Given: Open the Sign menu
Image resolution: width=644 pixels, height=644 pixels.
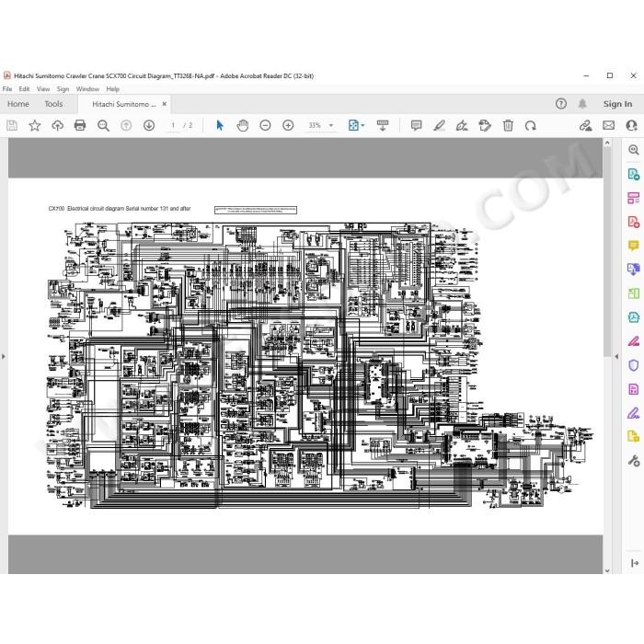Looking at the screenshot, I should tap(63, 88).
